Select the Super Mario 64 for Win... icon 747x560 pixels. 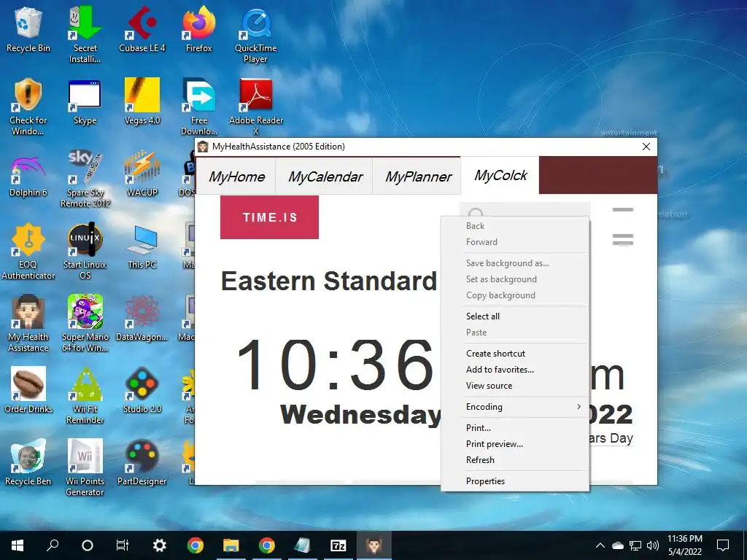point(85,324)
